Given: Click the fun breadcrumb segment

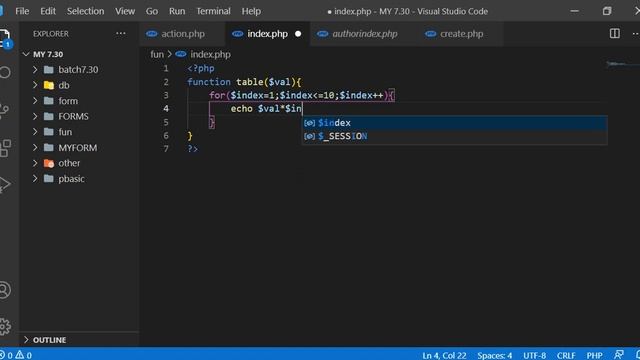Looking at the screenshot, I should pyautogui.click(x=157, y=54).
